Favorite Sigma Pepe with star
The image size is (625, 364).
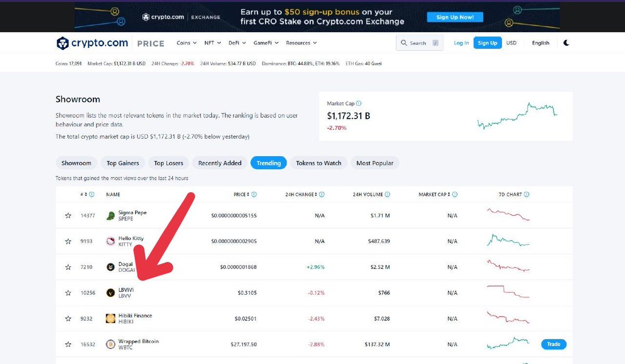(x=68, y=216)
